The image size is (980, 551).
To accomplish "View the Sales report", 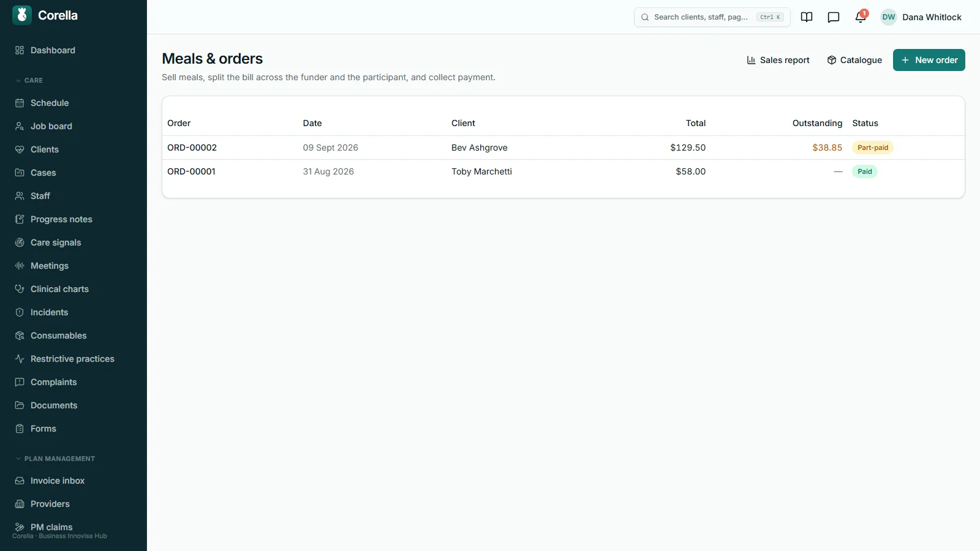I will pos(778,60).
